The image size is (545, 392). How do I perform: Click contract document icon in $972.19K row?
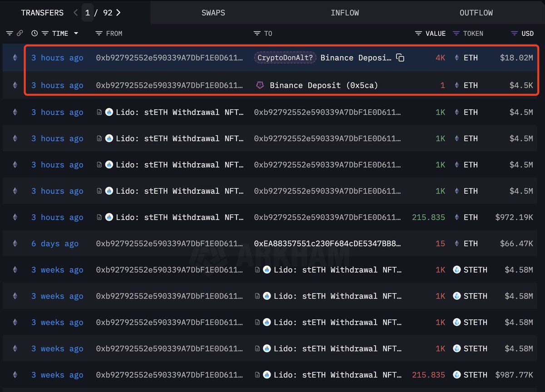pyautogui.click(x=99, y=217)
